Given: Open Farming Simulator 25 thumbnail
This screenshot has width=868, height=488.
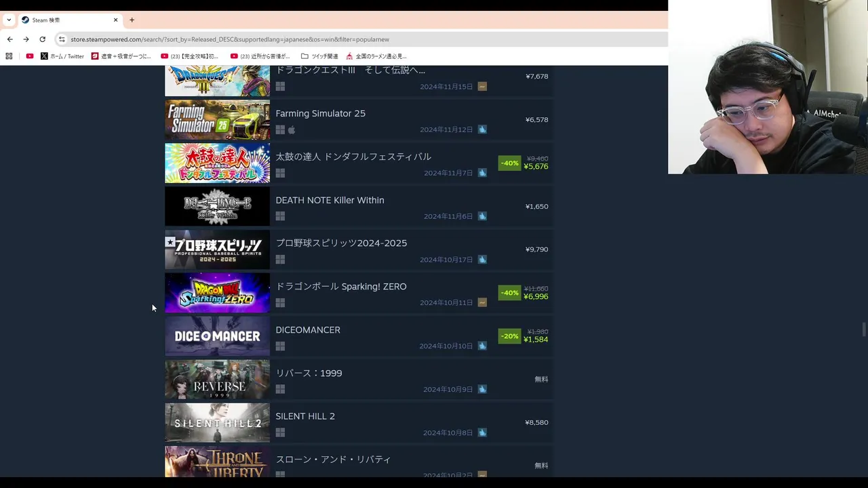Looking at the screenshot, I should click(217, 120).
